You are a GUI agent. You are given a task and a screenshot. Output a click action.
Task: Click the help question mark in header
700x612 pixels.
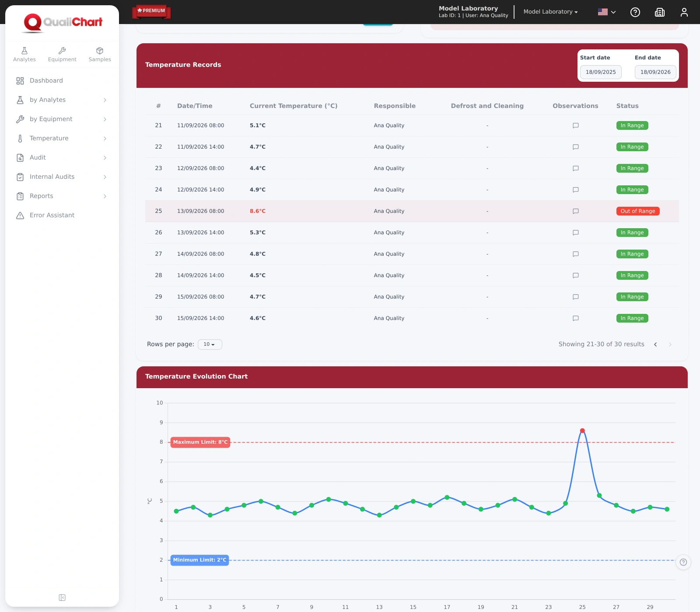[635, 12]
